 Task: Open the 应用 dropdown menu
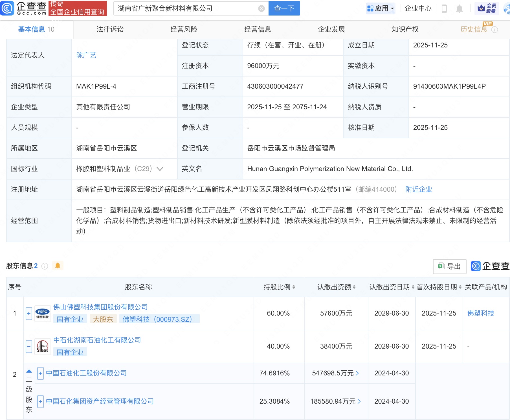click(381, 8)
